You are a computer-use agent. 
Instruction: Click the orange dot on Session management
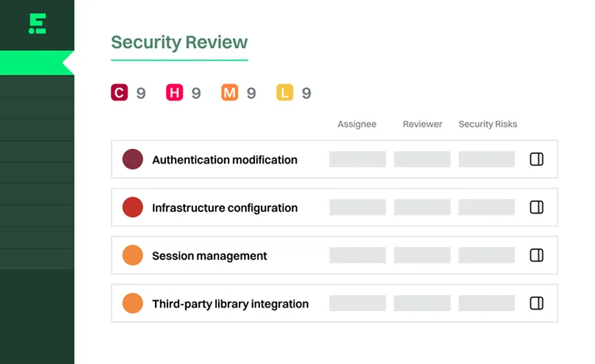tap(132, 255)
